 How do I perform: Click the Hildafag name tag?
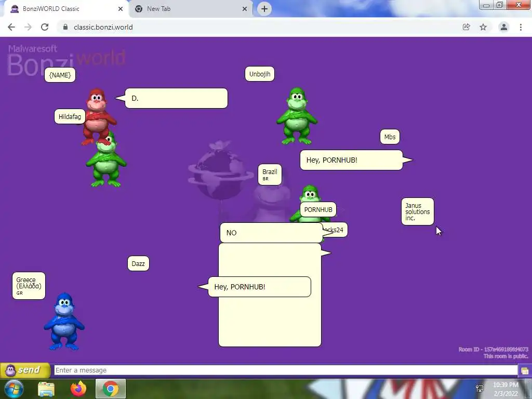pyautogui.click(x=70, y=117)
